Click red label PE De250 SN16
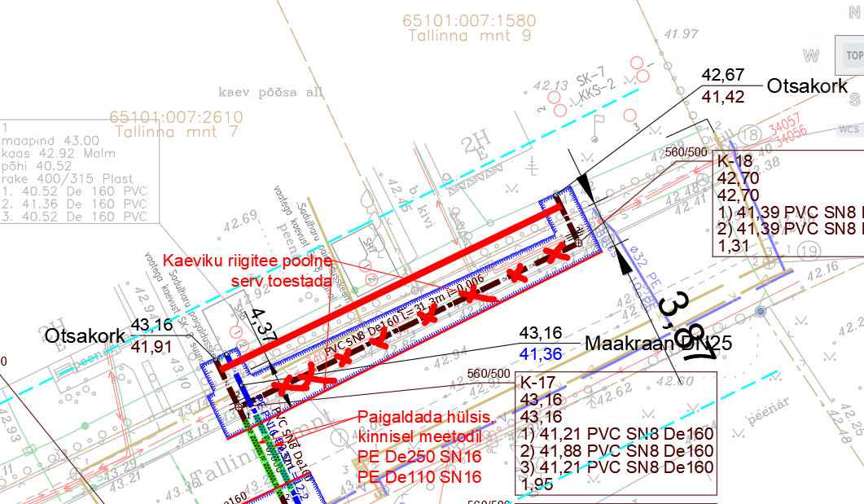 click(x=419, y=457)
